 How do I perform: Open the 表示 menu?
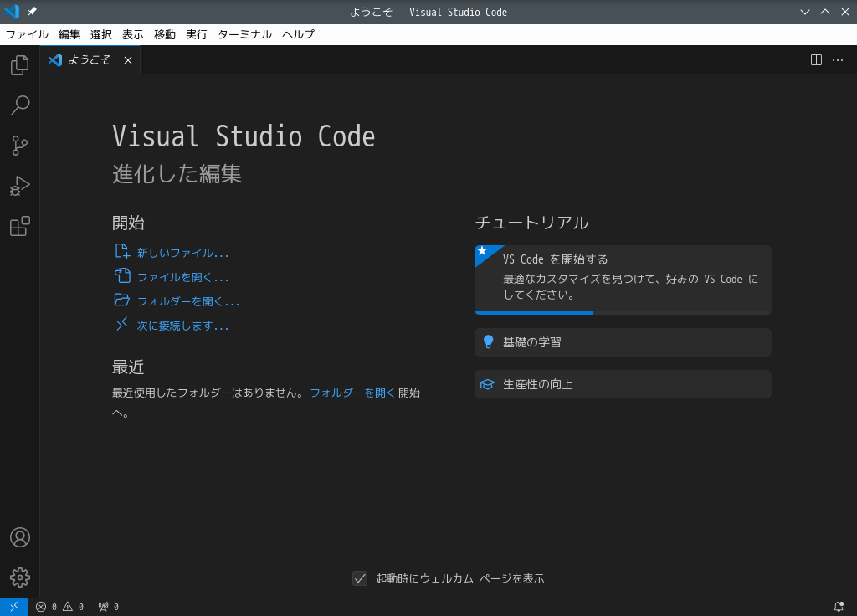click(x=133, y=34)
